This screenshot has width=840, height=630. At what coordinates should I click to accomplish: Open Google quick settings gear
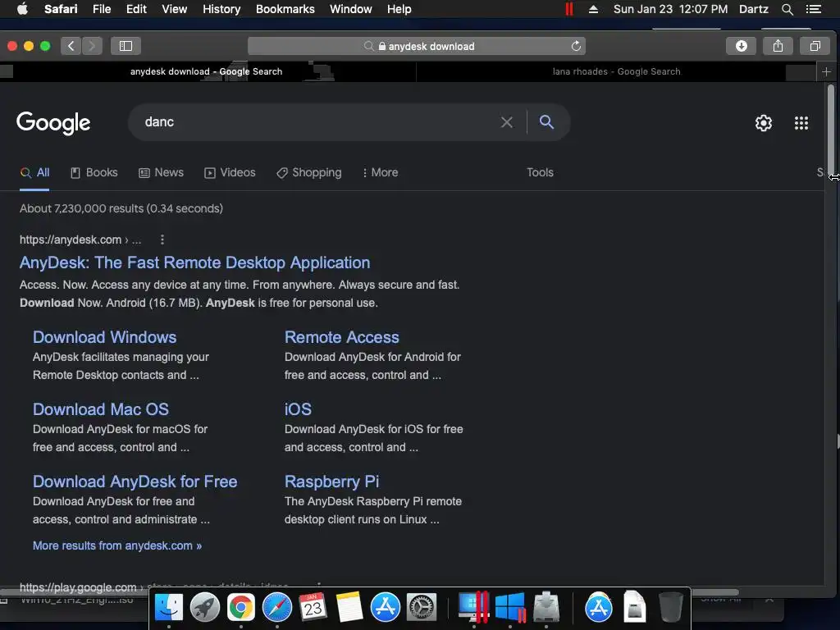click(x=764, y=123)
